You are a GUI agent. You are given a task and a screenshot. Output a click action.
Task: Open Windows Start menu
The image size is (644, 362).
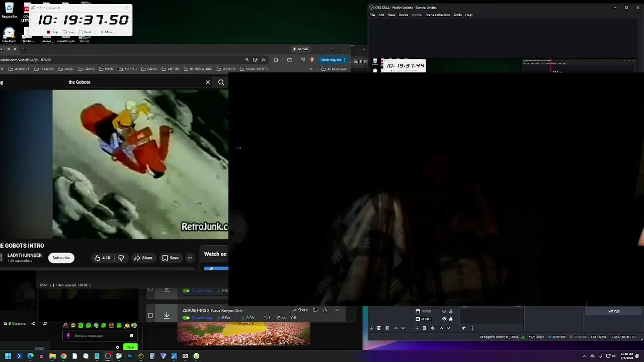tap(8, 356)
